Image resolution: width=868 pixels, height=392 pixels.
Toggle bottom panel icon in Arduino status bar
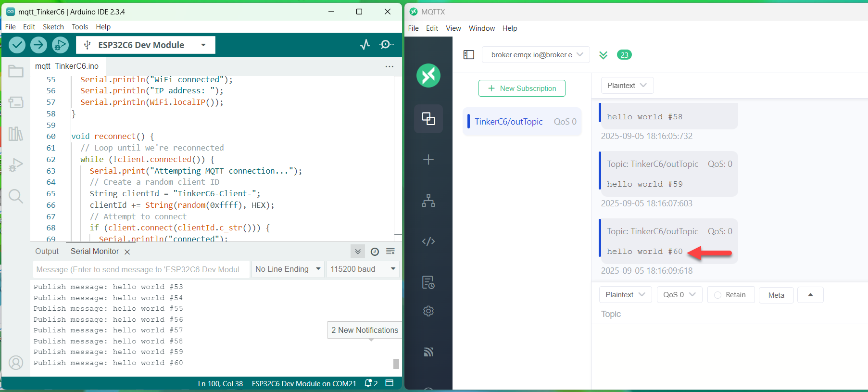point(390,383)
